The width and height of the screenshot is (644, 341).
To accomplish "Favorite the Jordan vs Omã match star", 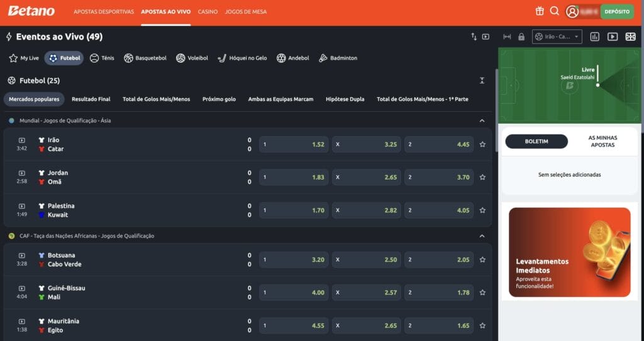I will coord(482,177).
